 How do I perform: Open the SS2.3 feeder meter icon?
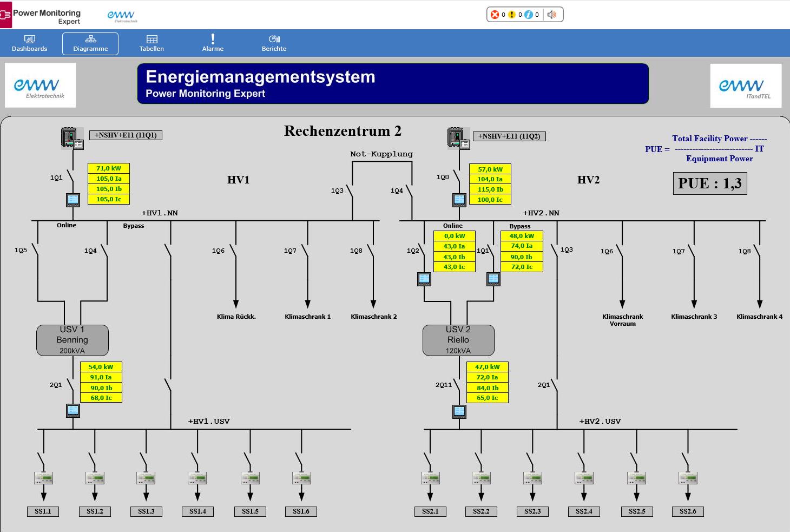(532, 478)
